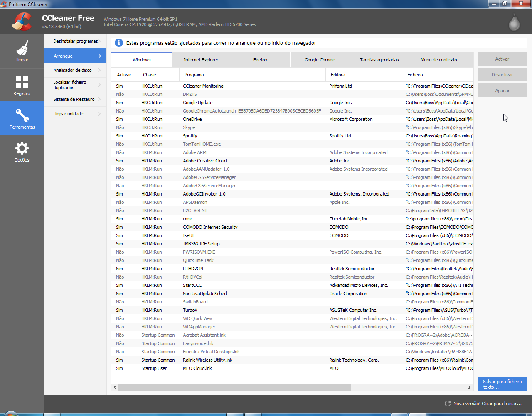532x416 pixels.
Task: Select the AdobeGCInvoker-1.0 entry
Action: coord(292,194)
